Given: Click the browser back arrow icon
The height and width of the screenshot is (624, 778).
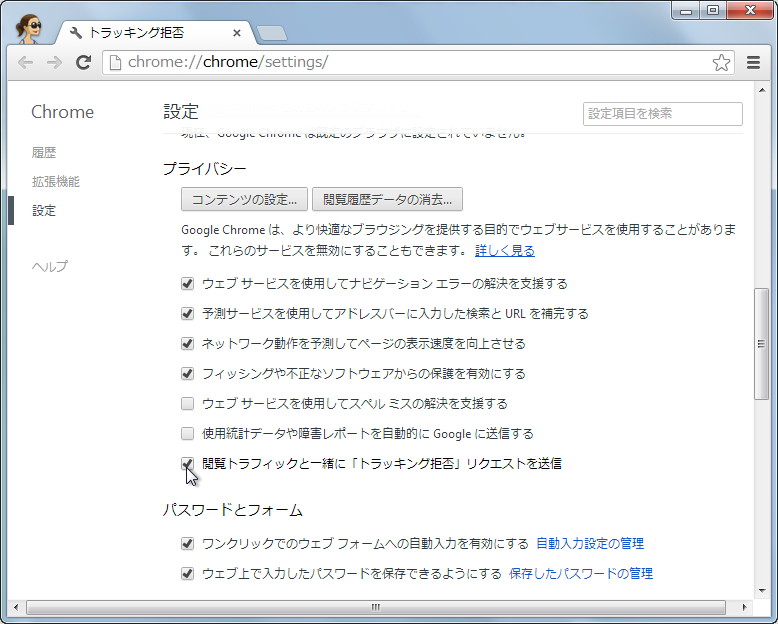Looking at the screenshot, I should (25, 62).
